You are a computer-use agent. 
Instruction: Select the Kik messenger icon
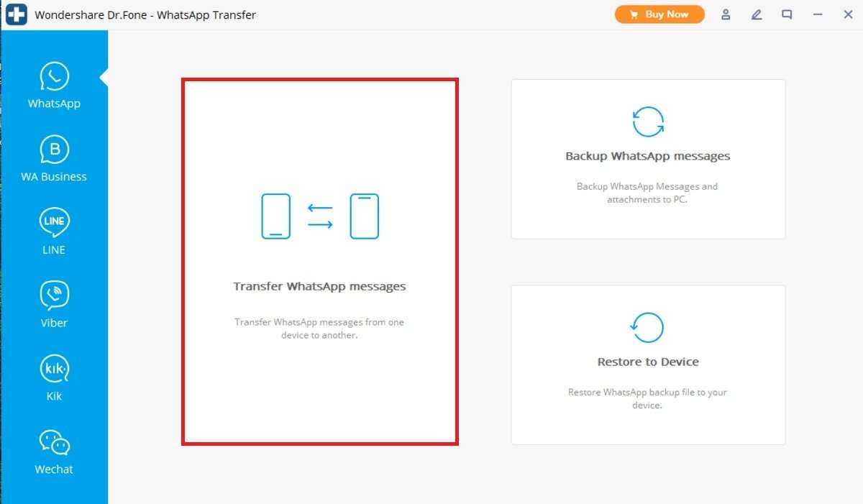point(54,369)
